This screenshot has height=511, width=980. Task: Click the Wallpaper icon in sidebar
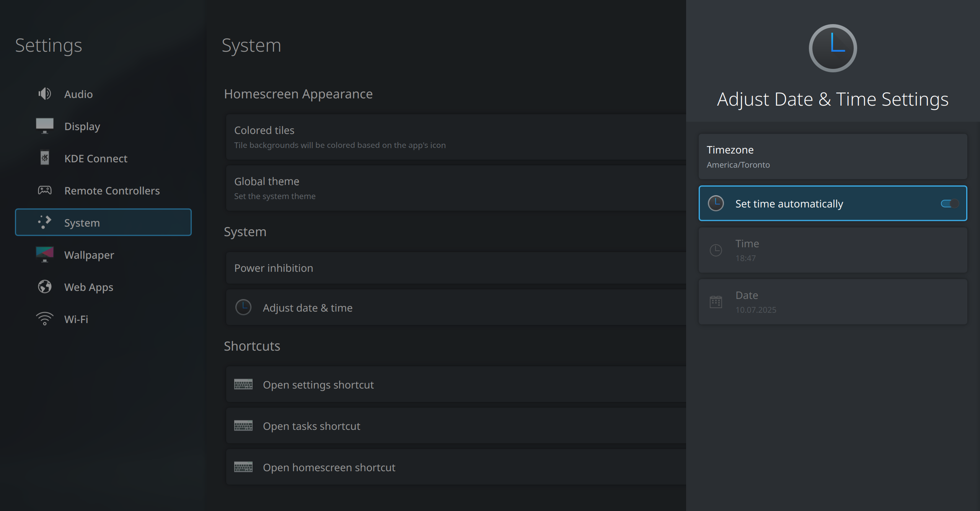pos(45,254)
